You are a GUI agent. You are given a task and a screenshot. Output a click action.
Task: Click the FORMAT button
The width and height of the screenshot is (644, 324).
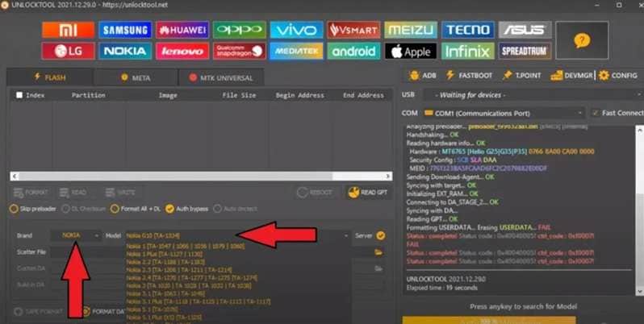pos(31,193)
